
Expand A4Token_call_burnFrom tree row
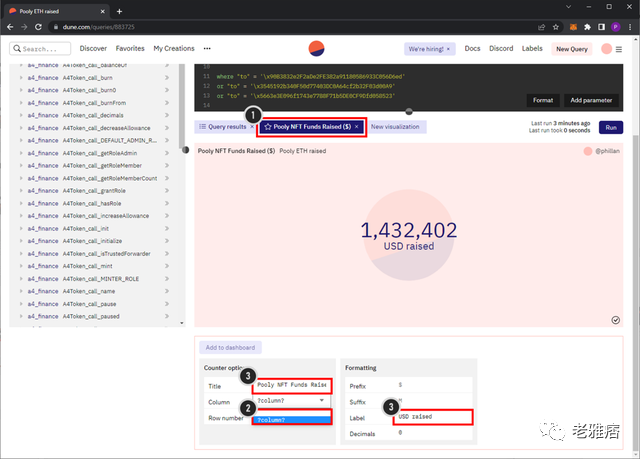pos(21,103)
